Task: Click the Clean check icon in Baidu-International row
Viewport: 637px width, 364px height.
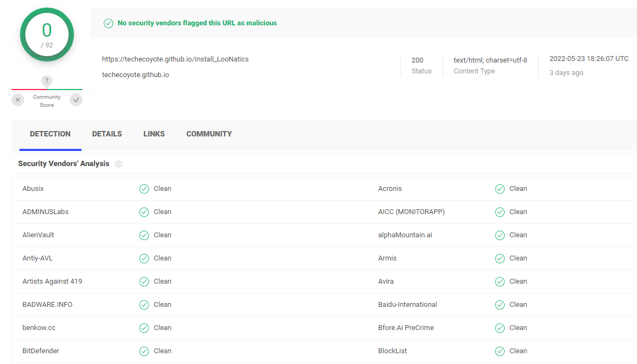Action: point(500,305)
